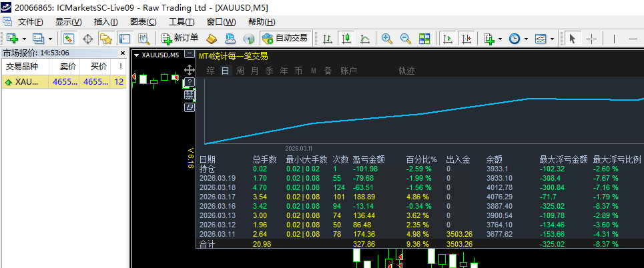This screenshot has height=268, width=644.
Task: Expand the templates dropdown arrow
Action: point(552,39)
